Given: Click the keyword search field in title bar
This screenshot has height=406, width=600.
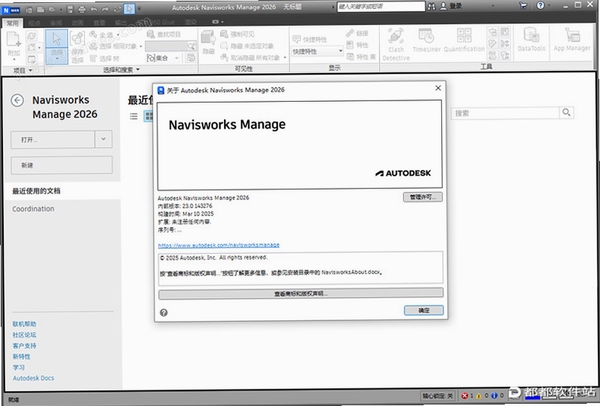Looking at the screenshot, I should click(381, 7).
